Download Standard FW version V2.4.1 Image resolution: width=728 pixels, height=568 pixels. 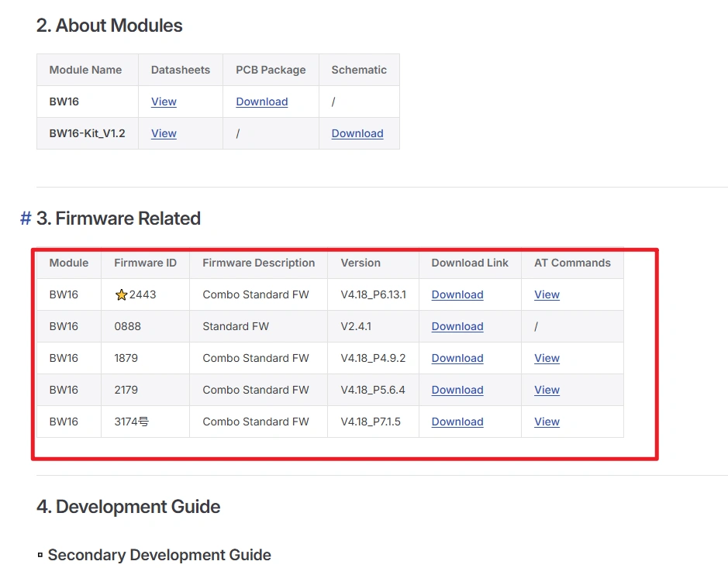pyautogui.click(x=457, y=326)
